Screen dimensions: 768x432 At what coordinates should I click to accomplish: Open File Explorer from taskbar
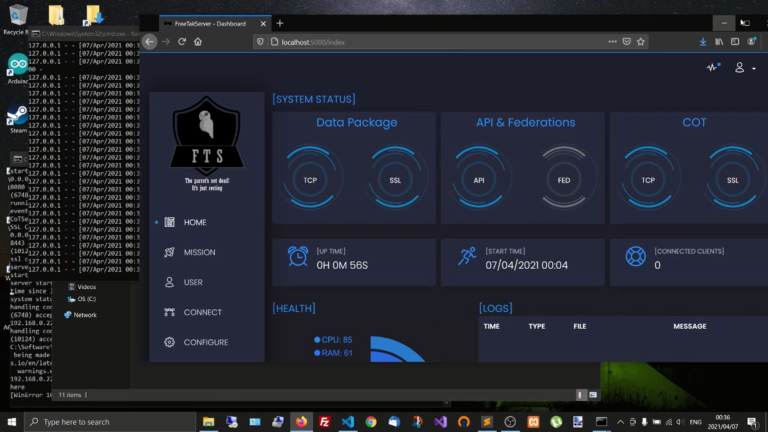(x=209, y=422)
